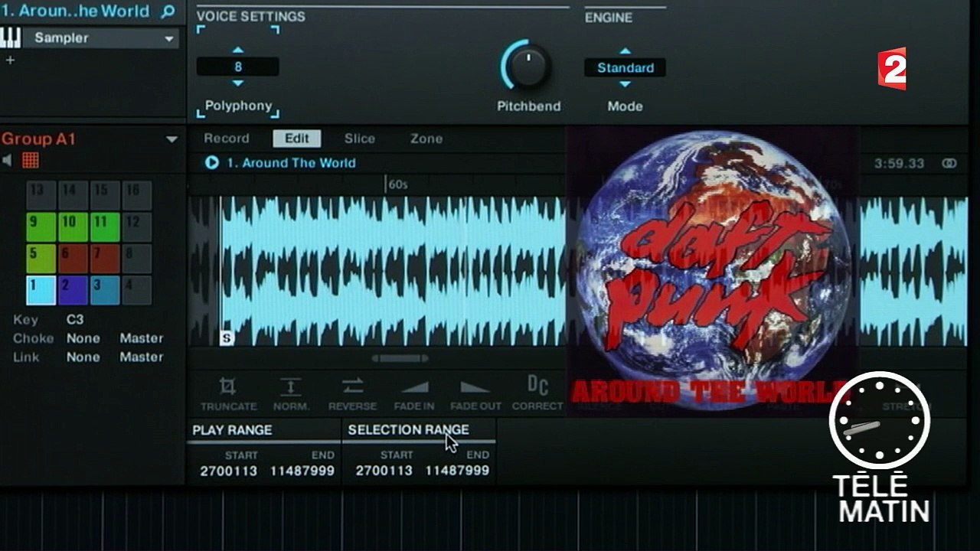Click the Key value C3

point(75,320)
